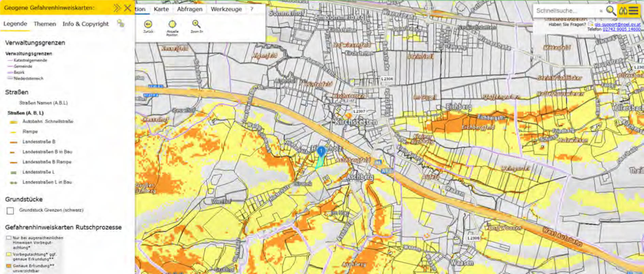Click the Zurück back arrow icon
Screen dimensions: 644x274
(148, 24)
